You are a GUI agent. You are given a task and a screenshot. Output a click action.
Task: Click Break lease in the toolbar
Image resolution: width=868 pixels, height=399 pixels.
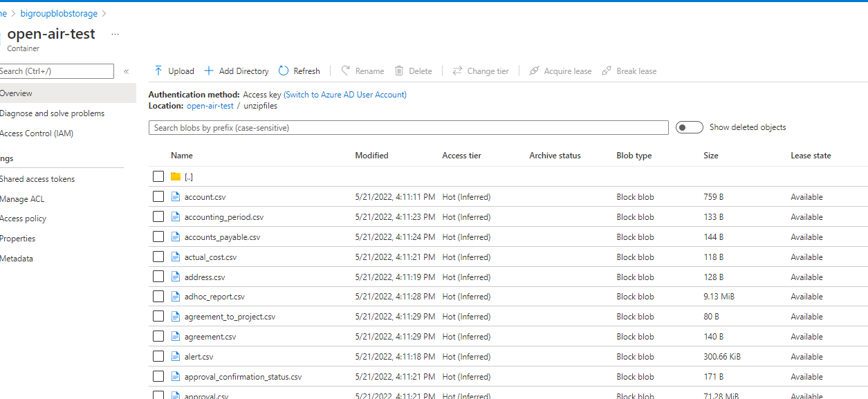point(629,71)
